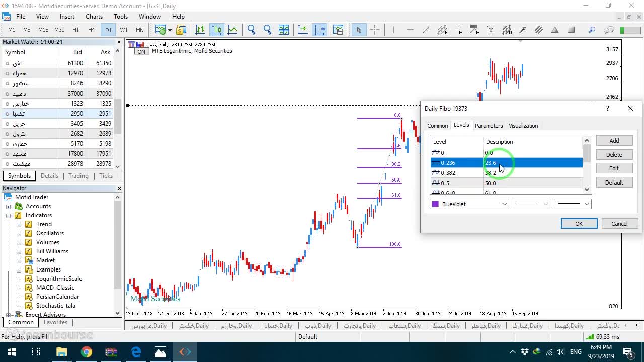The image size is (644, 362).
Task: Click the BlueViolet color swatch
Action: pos(435,204)
